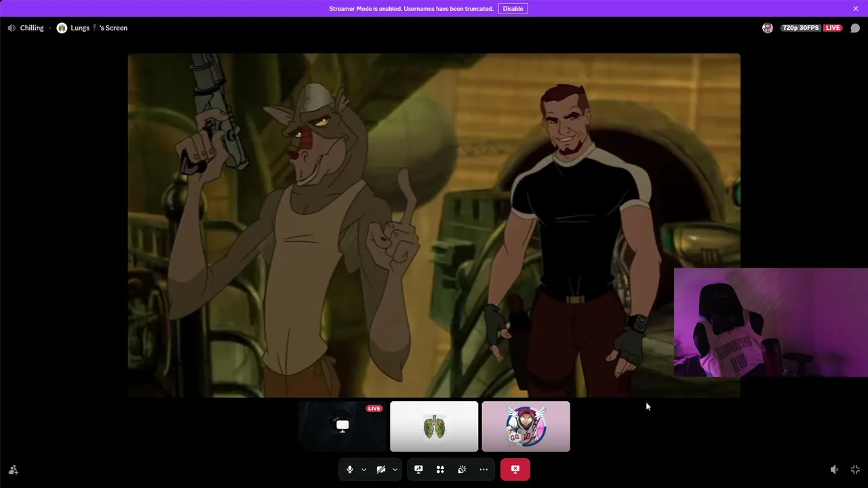Click the red LIVE badge in header

833,28
